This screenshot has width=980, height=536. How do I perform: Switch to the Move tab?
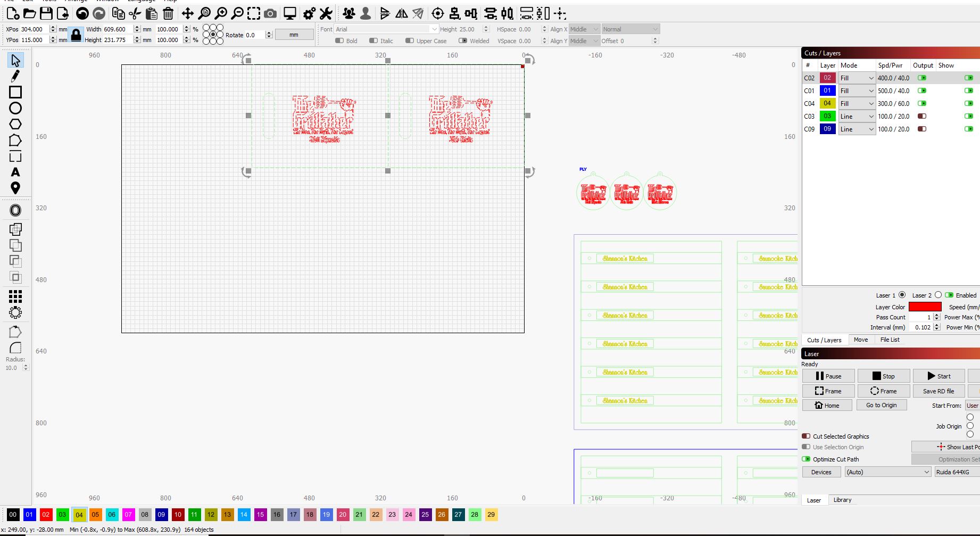click(x=860, y=340)
